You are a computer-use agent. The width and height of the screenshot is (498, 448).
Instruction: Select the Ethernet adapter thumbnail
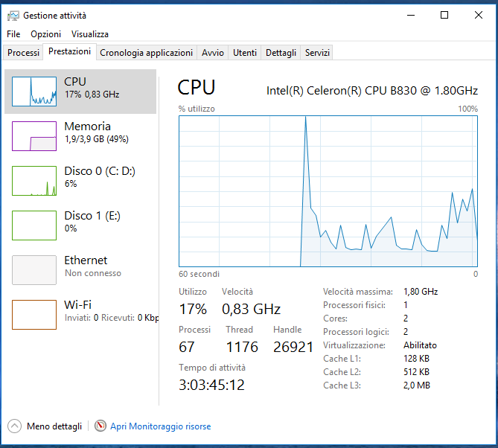(34, 270)
